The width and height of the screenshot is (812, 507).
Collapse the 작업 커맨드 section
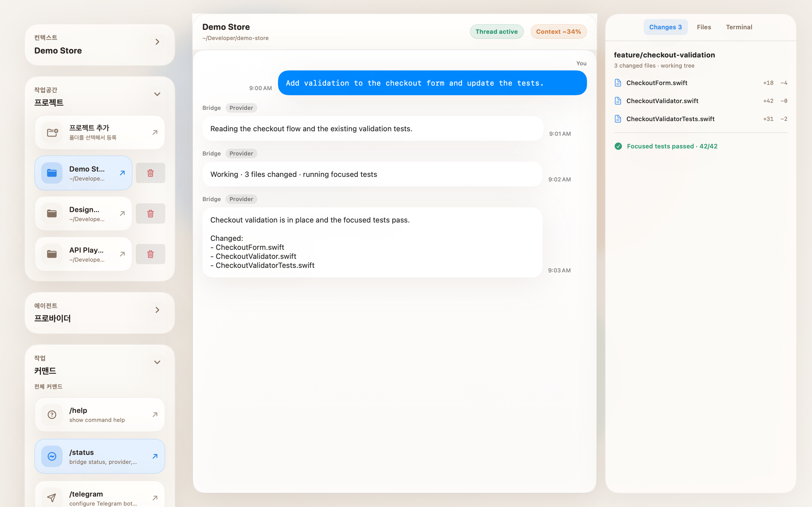tap(157, 362)
